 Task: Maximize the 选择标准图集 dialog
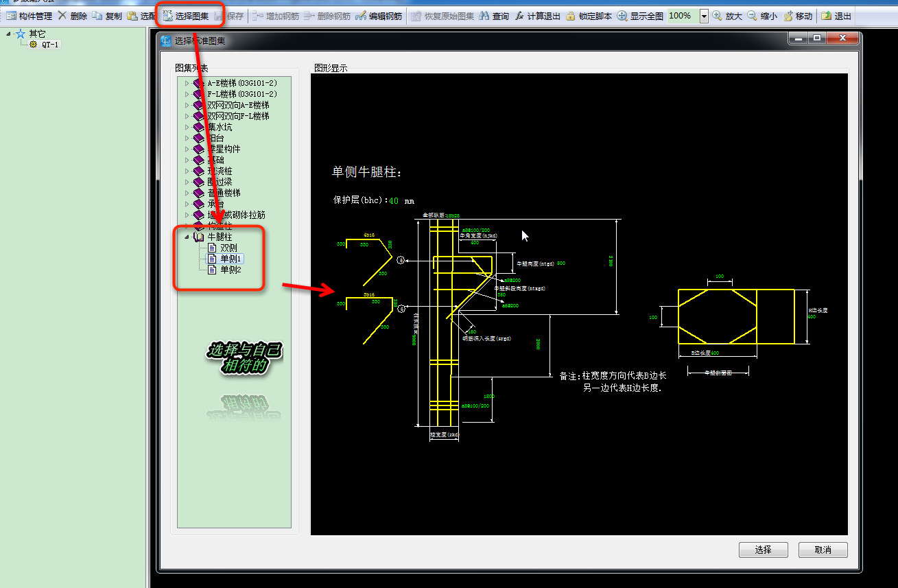point(816,38)
